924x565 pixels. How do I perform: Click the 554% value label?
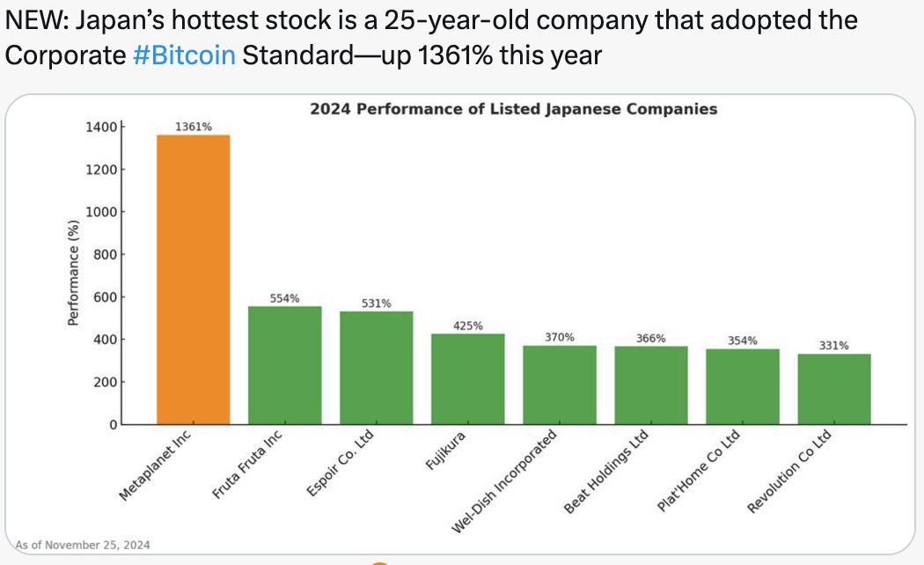click(284, 298)
